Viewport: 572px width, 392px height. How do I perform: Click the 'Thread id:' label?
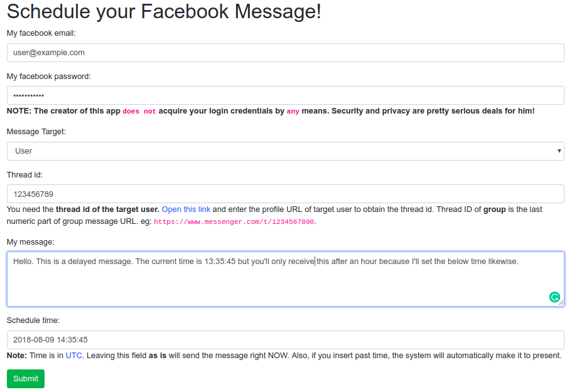pos(24,175)
